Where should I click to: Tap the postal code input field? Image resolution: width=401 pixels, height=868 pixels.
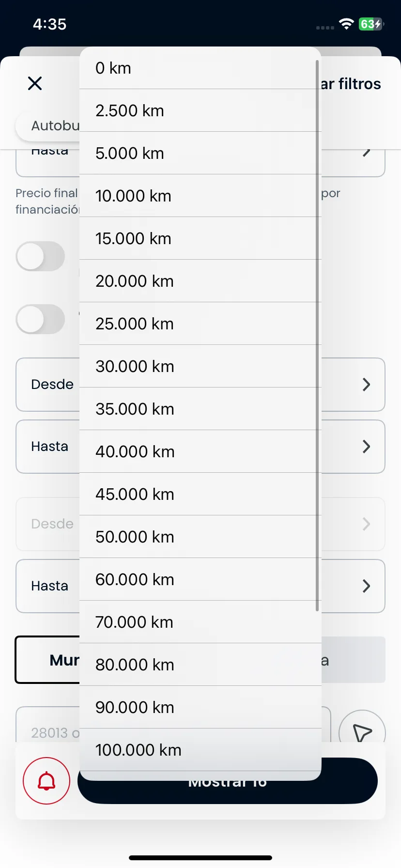[x=173, y=726]
